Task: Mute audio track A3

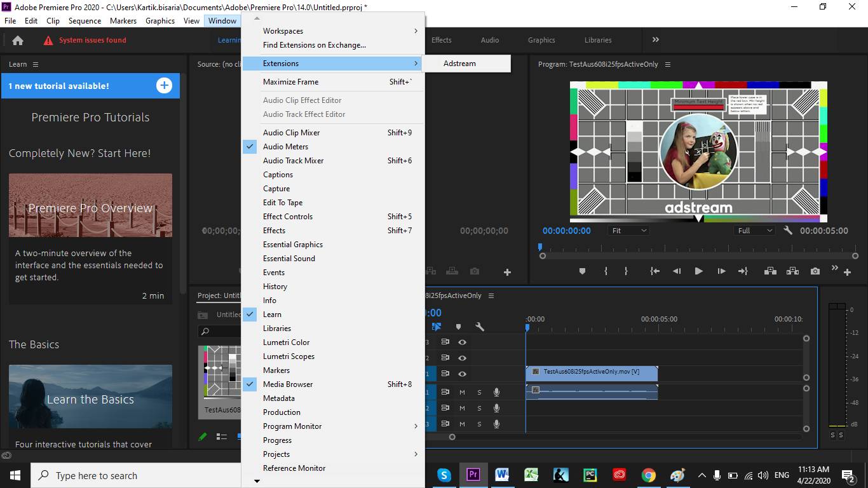Action: click(462, 424)
